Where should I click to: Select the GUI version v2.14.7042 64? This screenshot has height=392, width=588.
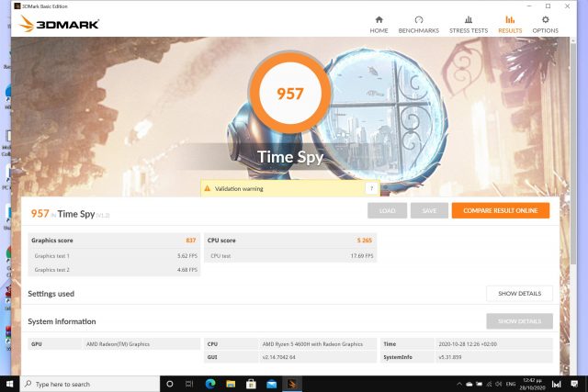coord(278,357)
